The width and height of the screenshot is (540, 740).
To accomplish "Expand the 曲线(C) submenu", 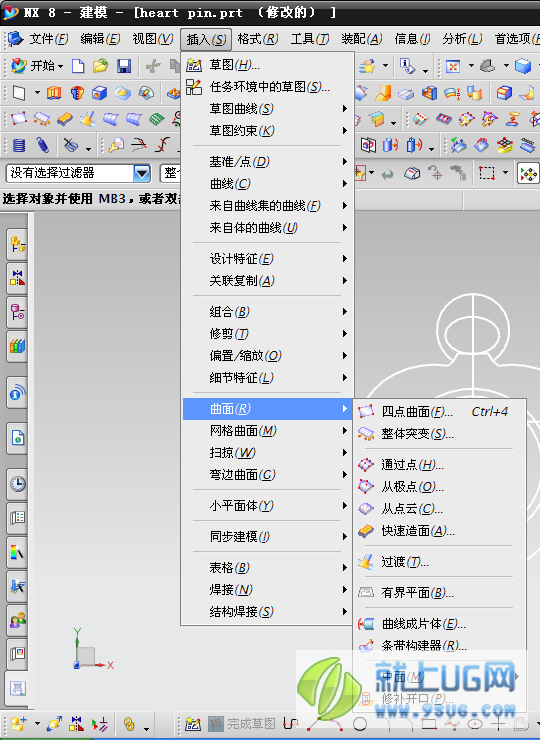I will pyautogui.click(x=267, y=183).
